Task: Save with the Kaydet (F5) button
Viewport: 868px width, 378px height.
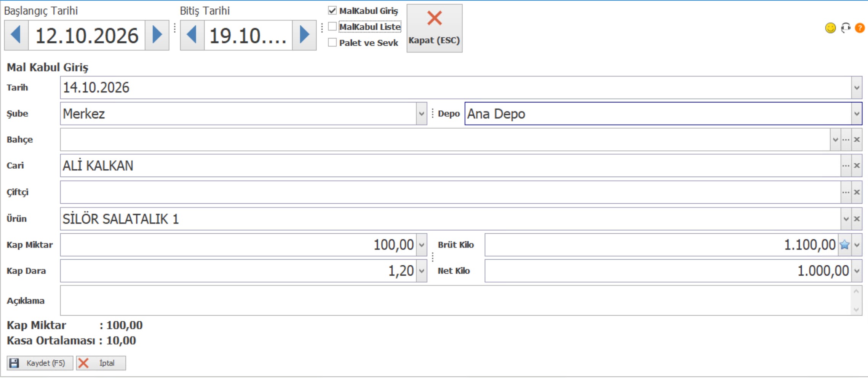Action: click(40, 363)
